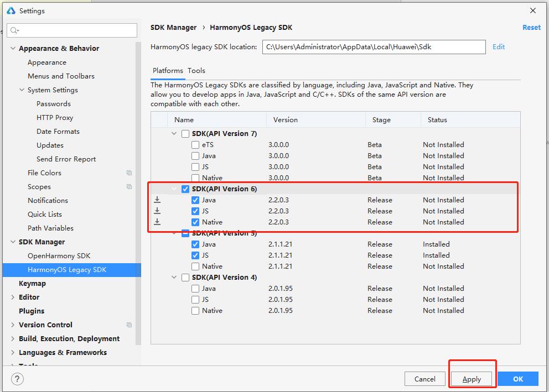Click Edit next to SDK location
Screen dimensions: 549x392
pos(498,47)
